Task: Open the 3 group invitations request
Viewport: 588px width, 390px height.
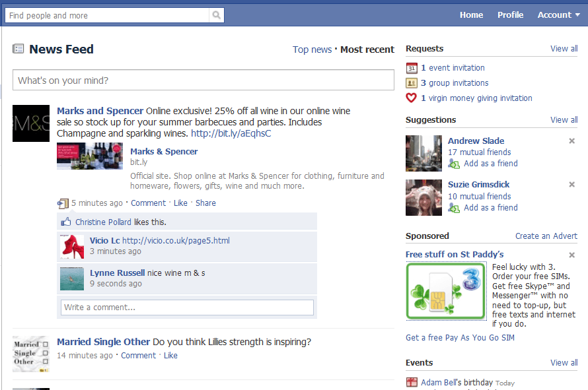Action: (x=455, y=82)
